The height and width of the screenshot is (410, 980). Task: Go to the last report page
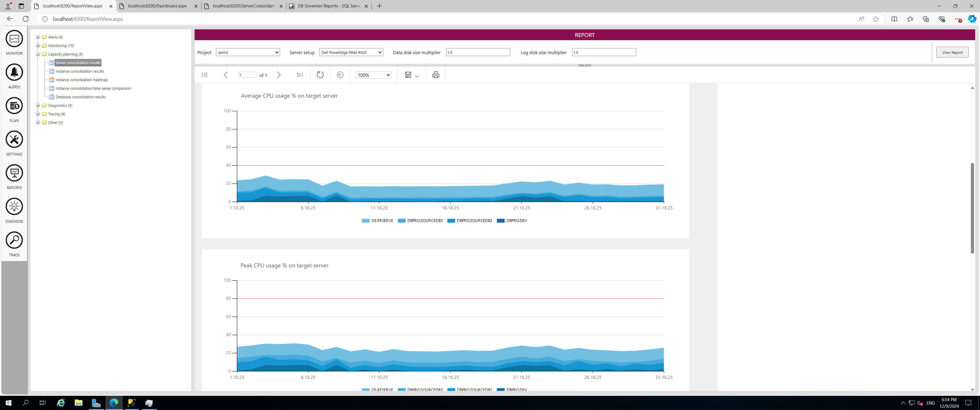pos(300,75)
